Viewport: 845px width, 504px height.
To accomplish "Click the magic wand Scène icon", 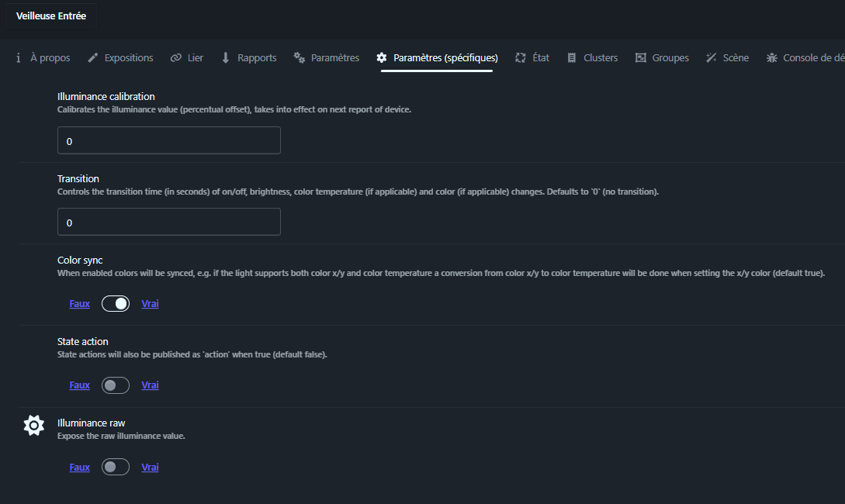I will pos(711,58).
